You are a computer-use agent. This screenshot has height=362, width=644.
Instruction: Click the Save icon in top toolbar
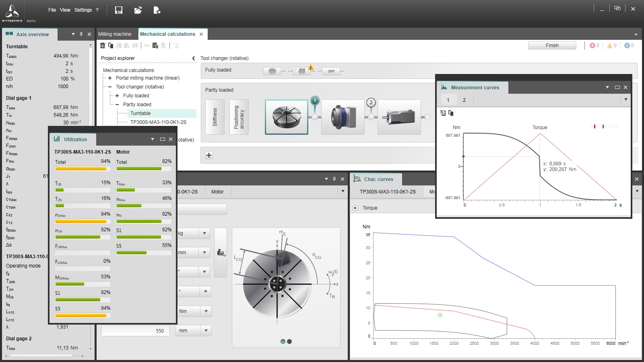click(x=119, y=10)
